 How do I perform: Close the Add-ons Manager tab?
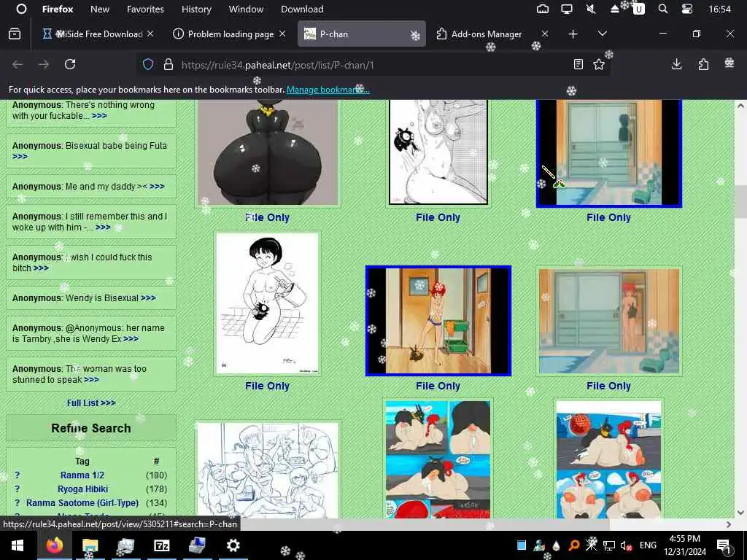pyautogui.click(x=544, y=34)
